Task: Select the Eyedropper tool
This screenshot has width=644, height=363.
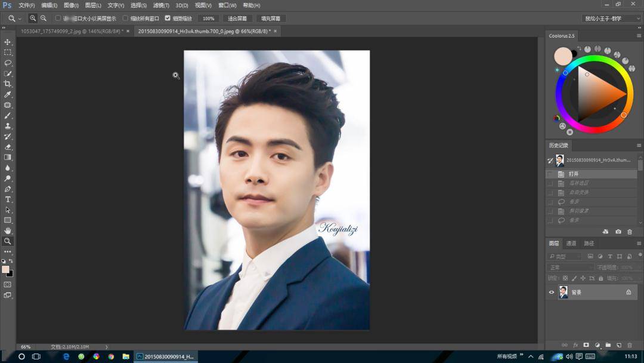Action: coord(7,94)
